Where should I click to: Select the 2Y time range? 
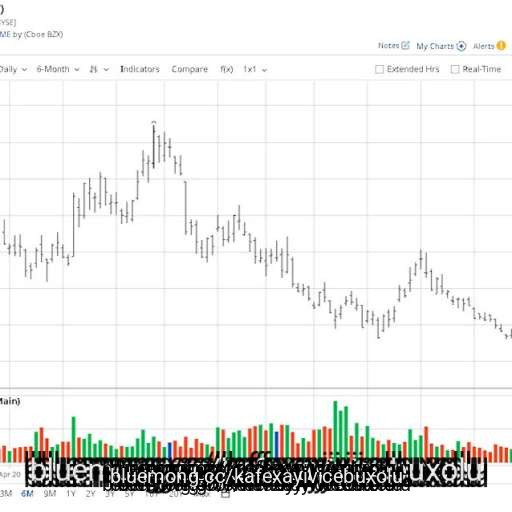click(90, 493)
